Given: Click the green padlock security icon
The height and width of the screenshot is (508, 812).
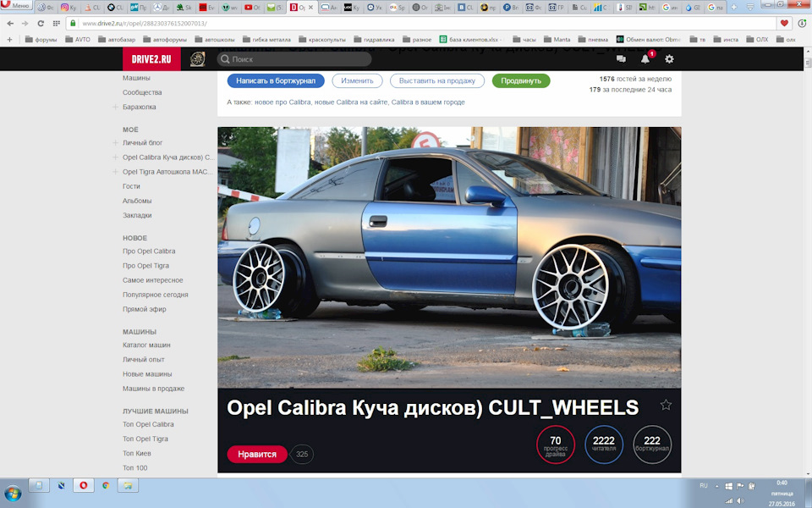Looking at the screenshot, I should (74, 24).
